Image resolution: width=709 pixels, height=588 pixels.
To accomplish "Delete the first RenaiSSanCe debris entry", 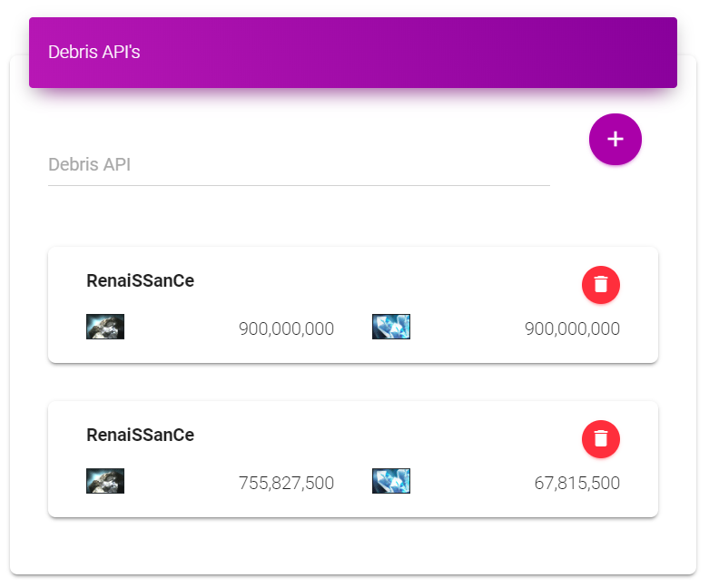I will [600, 285].
